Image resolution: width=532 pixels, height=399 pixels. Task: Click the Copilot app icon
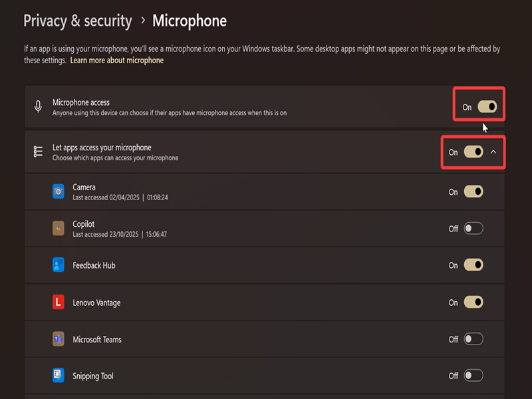coord(59,228)
